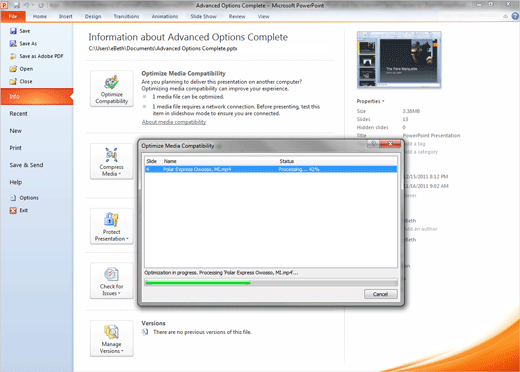The width and height of the screenshot is (520, 372).
Task: Open the File tab
Action: 13,16
